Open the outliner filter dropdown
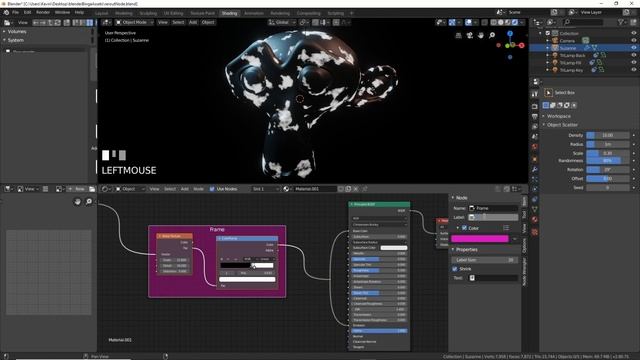This screenshot has width=640, height=360. tap(622, 22)
